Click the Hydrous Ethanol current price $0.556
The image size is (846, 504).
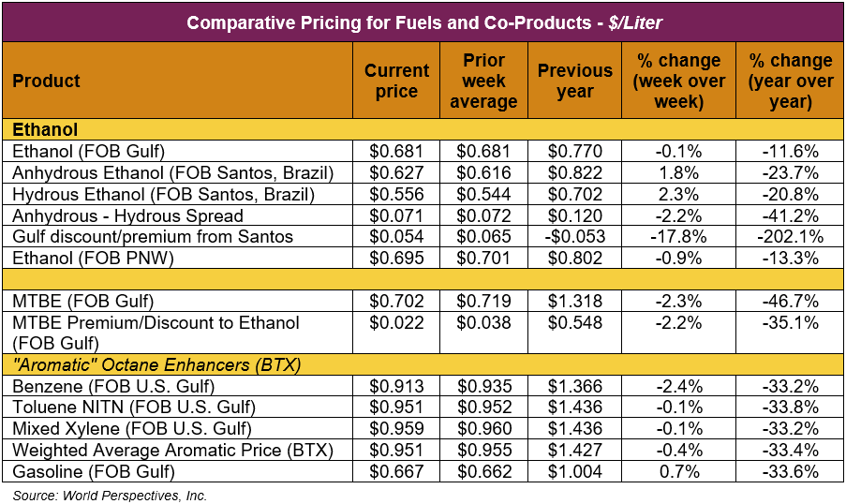tap(396, 194)
